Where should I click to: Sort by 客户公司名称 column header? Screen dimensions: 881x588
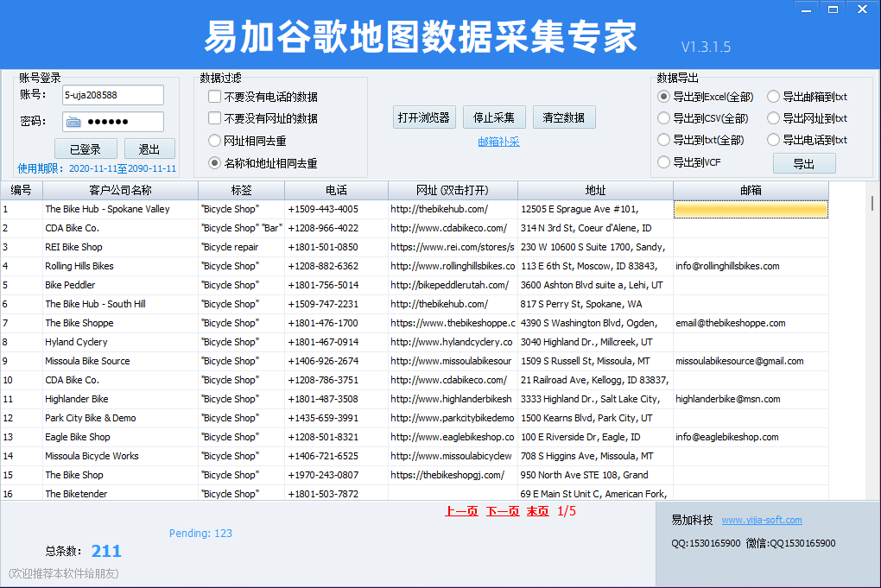[120, 190]
